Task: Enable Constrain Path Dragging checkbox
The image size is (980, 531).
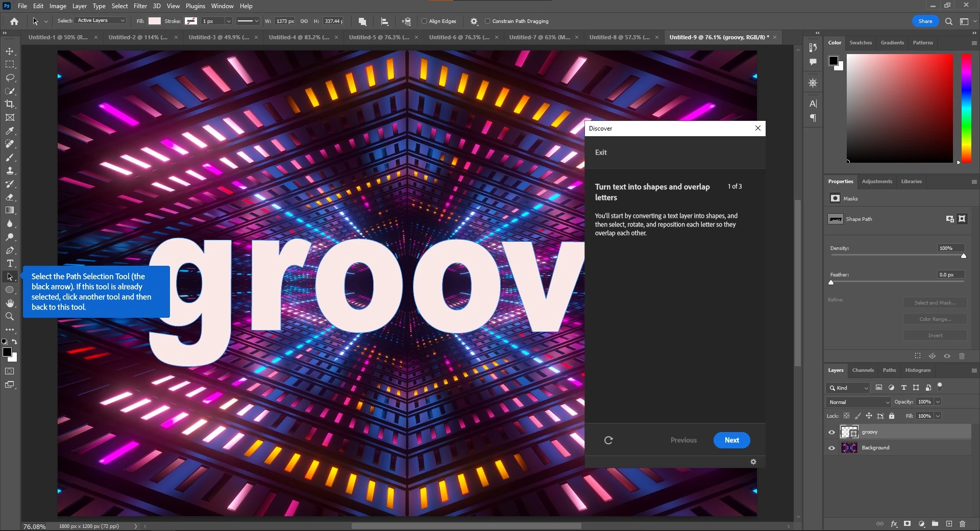Action: (x=487, y=21)
